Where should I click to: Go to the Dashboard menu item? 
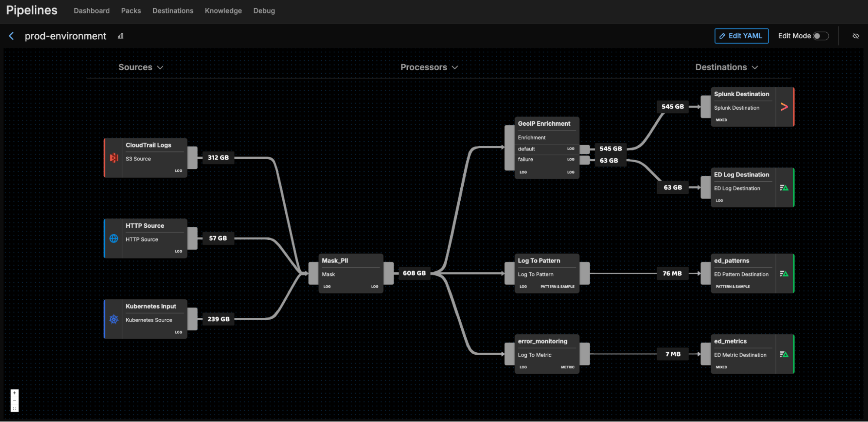pyautogui.click(x=91, y=11)
